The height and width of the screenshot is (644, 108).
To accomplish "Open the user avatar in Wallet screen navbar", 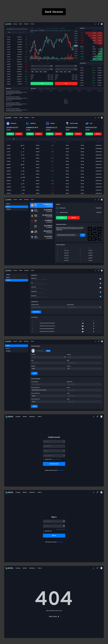I will (102, 199).
